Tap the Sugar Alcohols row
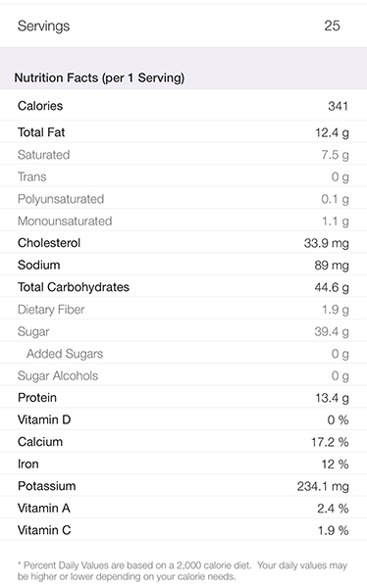 pyautogui.click(x=183, y=375)
